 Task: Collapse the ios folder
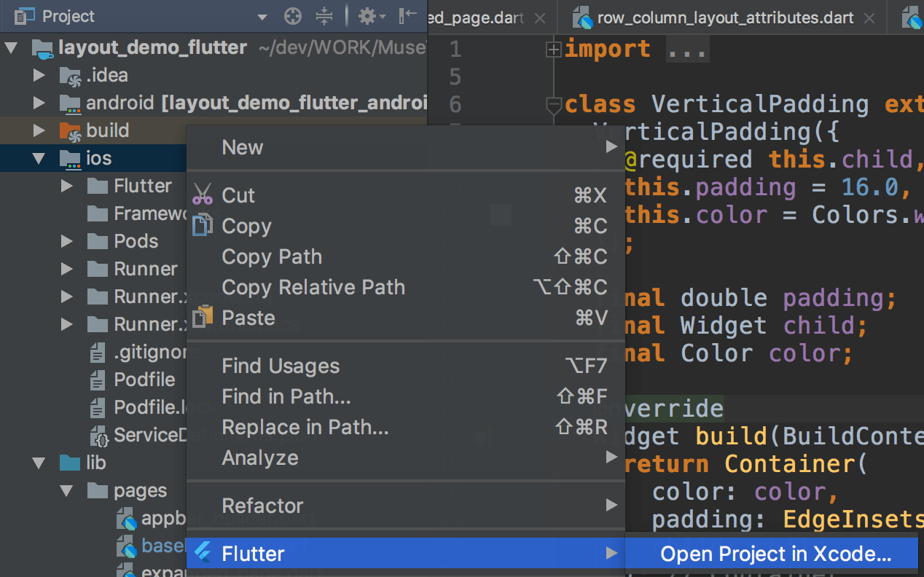tap(39, 158)
